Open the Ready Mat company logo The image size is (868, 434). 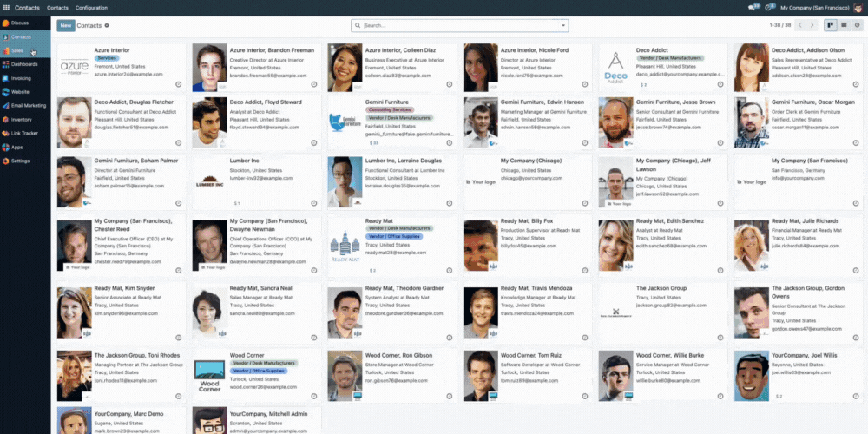point(345,247)
